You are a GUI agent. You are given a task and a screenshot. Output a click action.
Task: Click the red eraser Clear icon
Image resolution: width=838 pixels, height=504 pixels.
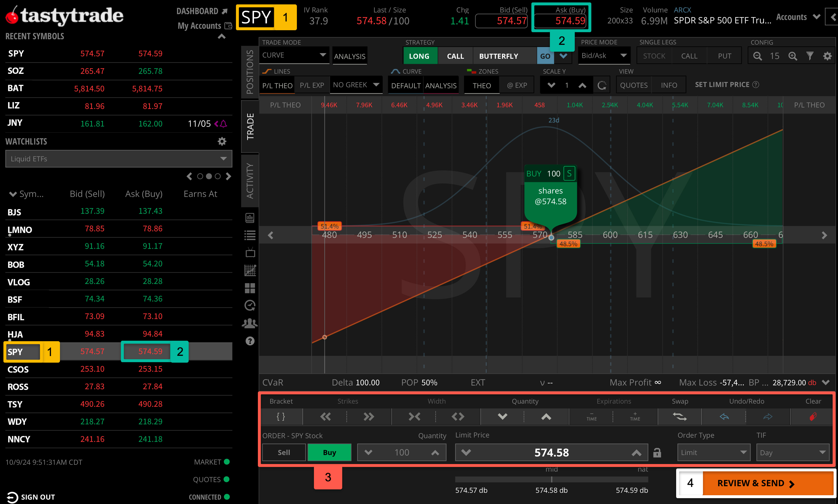812,417
